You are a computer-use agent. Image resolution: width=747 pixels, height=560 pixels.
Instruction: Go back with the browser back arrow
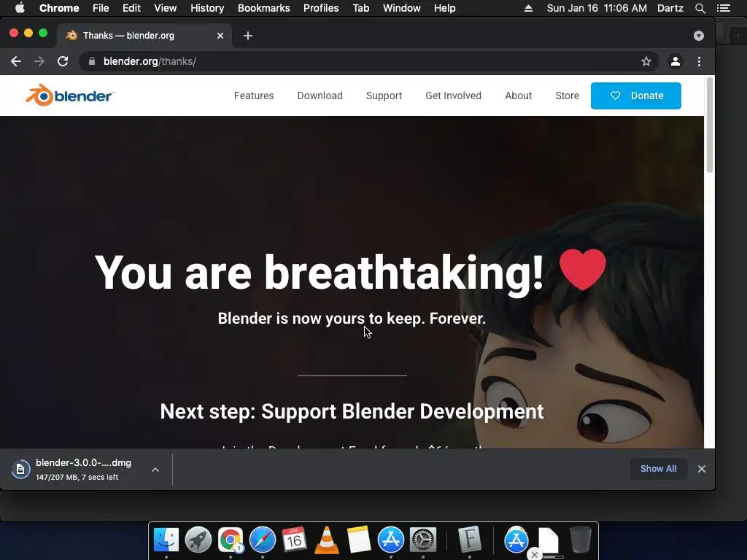[16, 61]
